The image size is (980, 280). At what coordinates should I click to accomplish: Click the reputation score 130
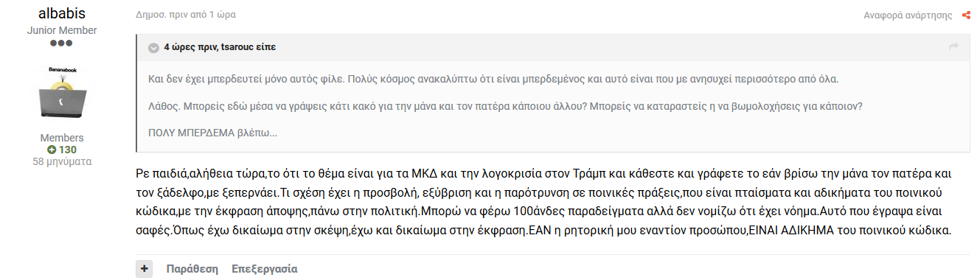coord(68,150)
